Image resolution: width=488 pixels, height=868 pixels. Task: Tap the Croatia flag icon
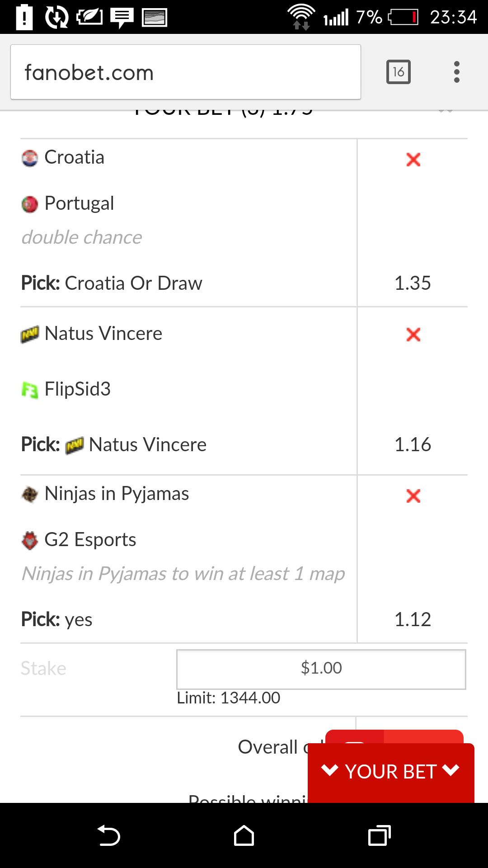point(30,158)
